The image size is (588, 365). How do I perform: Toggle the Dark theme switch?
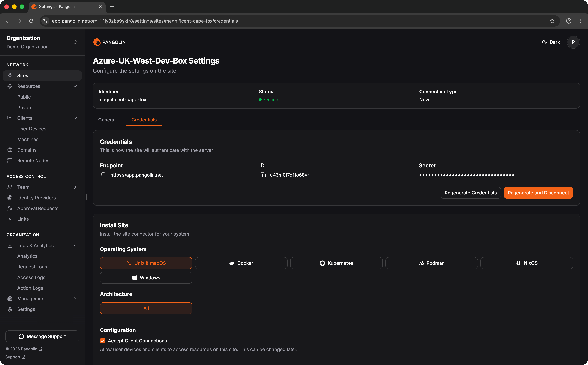tap(551, 42)
